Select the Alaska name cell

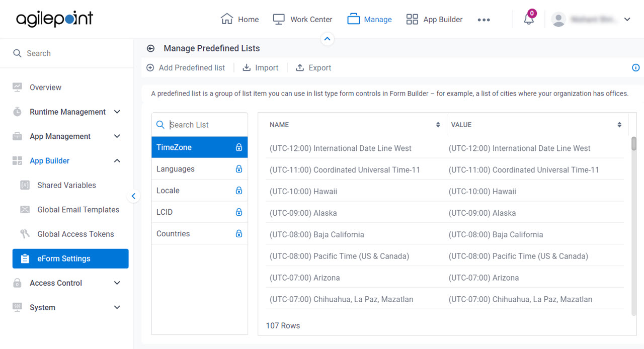pos(303,213)
